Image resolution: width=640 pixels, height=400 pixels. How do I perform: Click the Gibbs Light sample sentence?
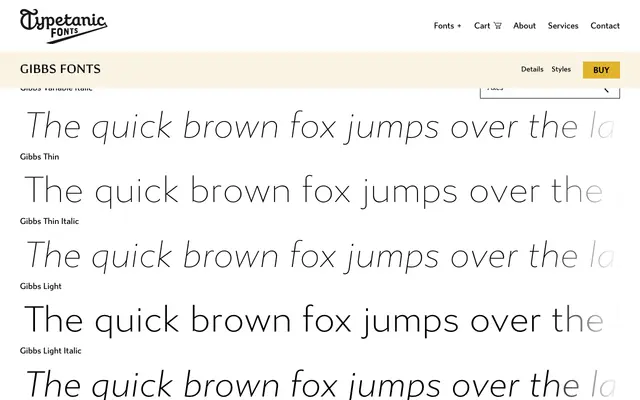click(313, 320)
